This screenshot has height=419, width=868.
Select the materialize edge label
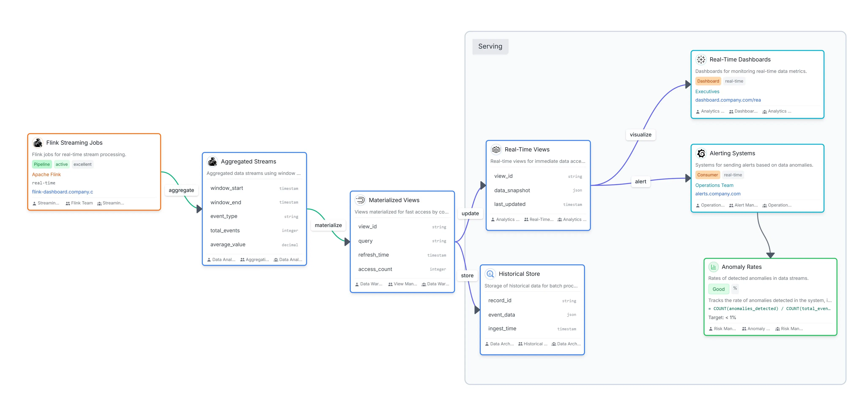click(x=328, y=225)
